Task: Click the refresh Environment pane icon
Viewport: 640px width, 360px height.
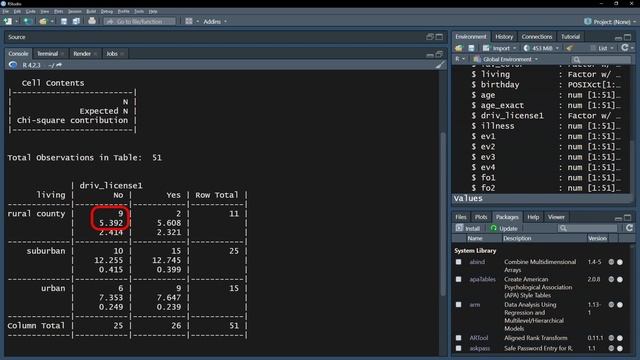Action: click(624, 48)
